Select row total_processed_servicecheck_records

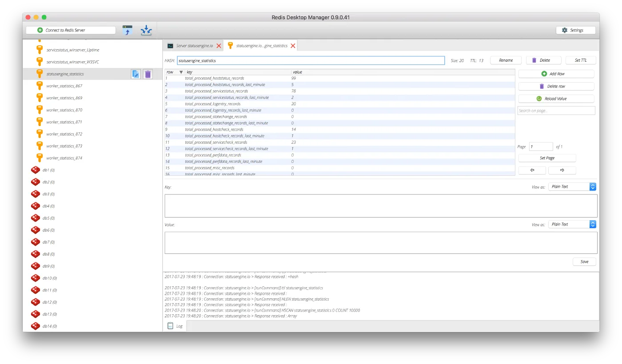click(339, 142)
